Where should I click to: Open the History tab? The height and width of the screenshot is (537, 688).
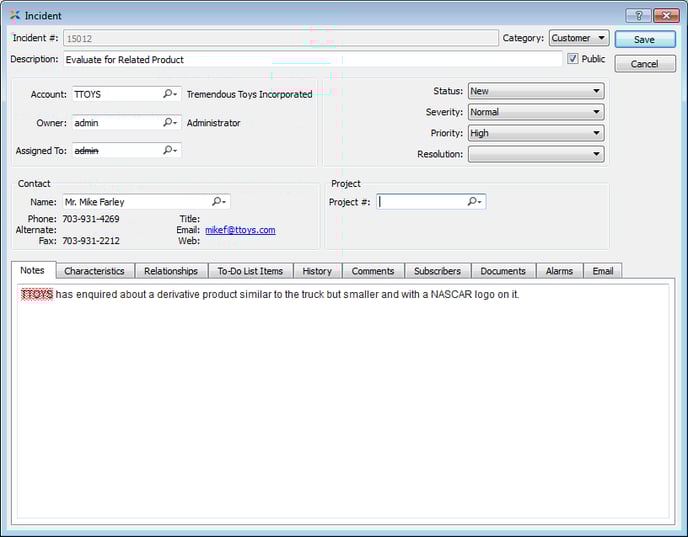pos(317,271)
